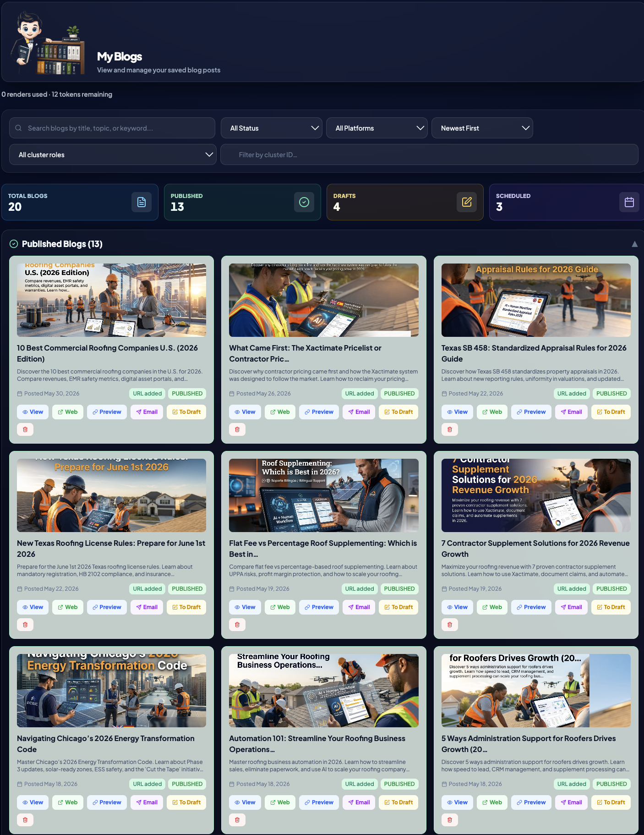Click the Total Blogs document icon
Image resolution: width=644 pixels, height=835 pixels.
[142, 202]
